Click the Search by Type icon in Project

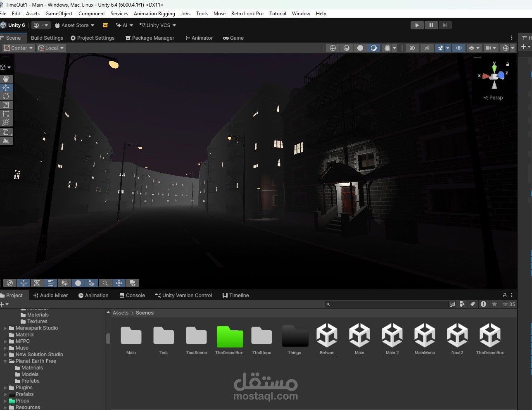pos(462,304)
